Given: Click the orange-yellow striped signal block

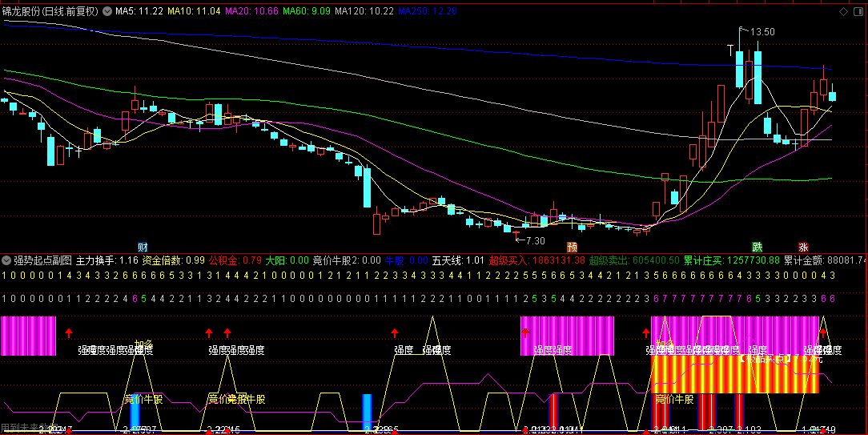Looking at the screenshot, I should (735, 375).
